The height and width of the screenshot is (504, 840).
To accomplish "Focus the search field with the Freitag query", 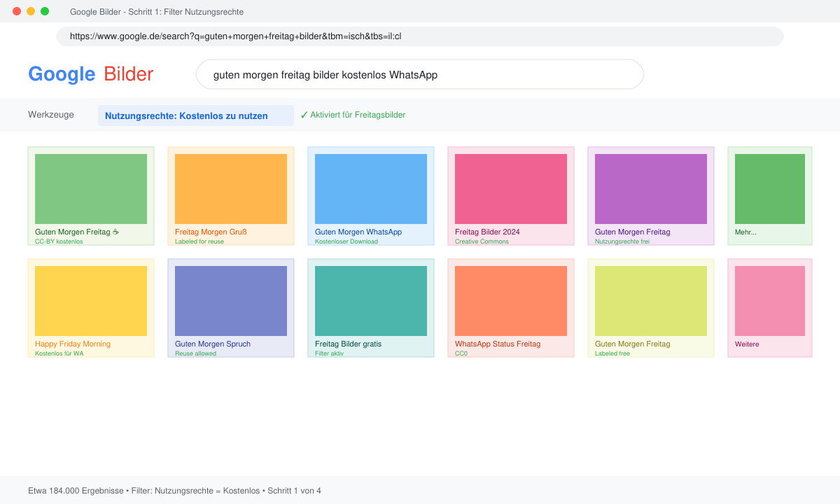I will 420,74.
